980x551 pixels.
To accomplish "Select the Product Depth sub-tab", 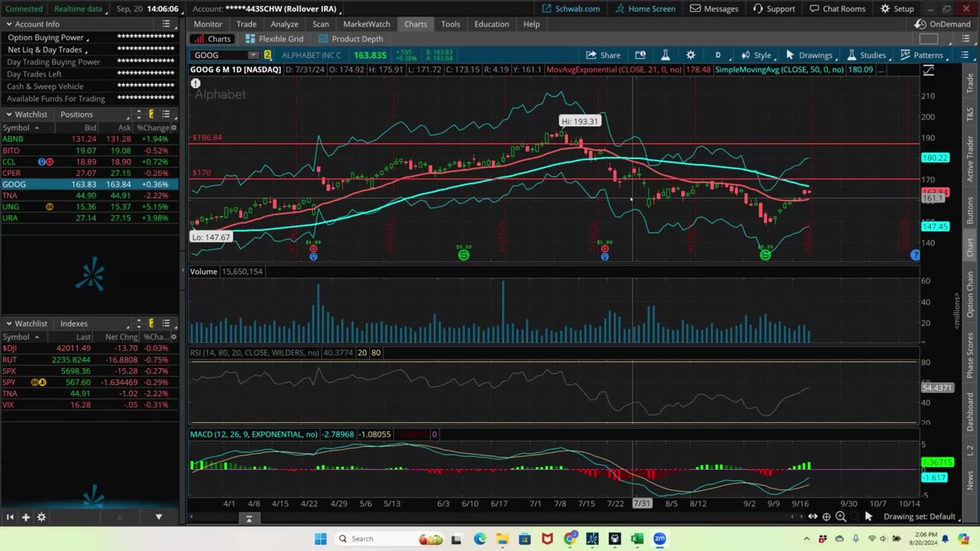I will click(351, 39).
